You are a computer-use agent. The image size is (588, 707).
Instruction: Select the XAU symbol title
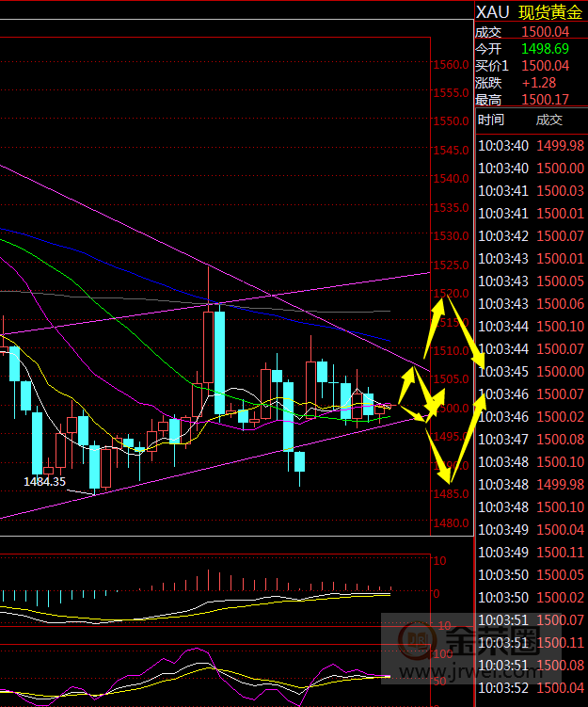[x=493, y=12]
